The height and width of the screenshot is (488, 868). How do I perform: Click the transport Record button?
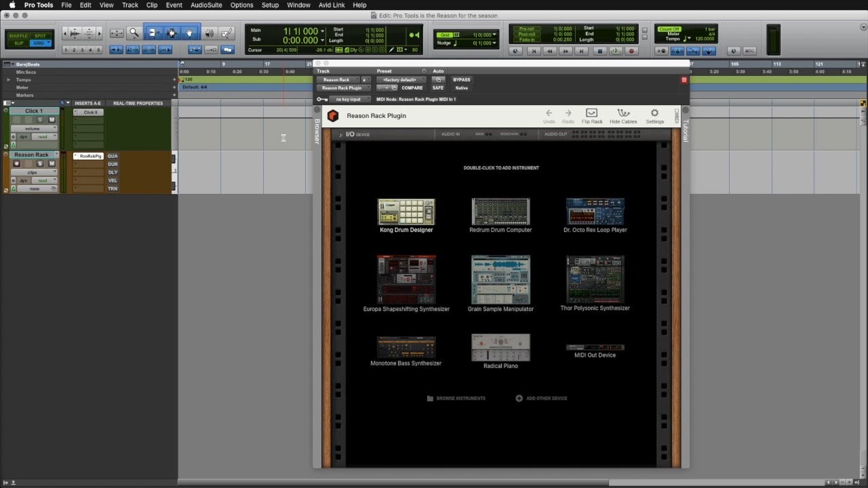[x=632, y=51]
